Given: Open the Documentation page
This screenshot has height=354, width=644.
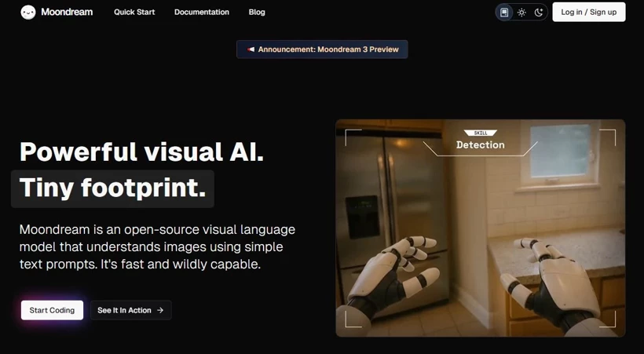Looking at the screenshot, I should (202, 13).
